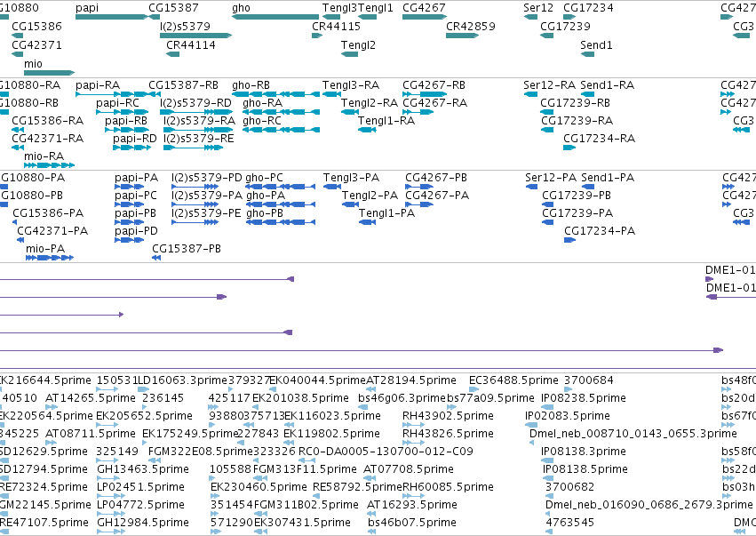Open the CG17239 gene feature
Image resolution: width=756 pixels, height=536 pixels.
pyautogui.click(x=546, y=36)
